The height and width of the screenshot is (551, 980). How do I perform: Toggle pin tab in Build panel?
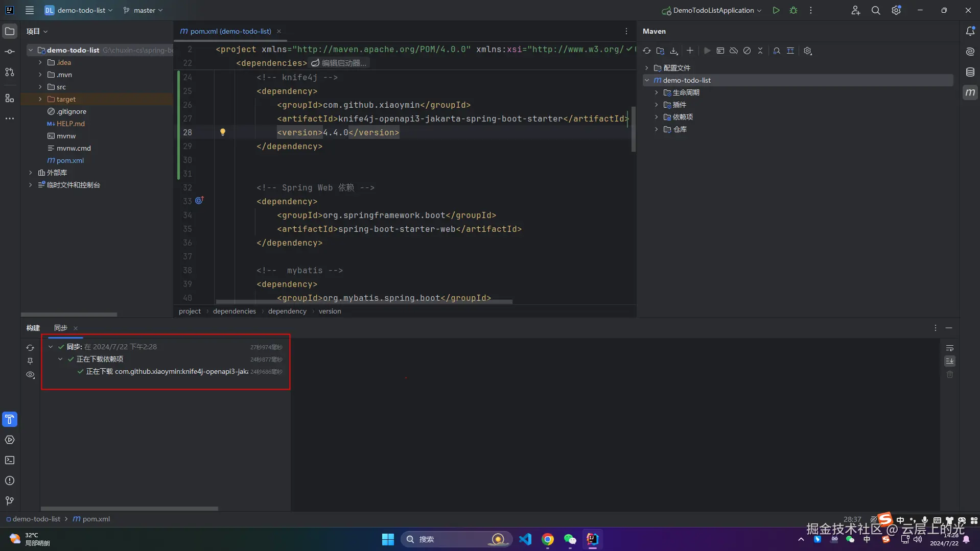[30, 361]
